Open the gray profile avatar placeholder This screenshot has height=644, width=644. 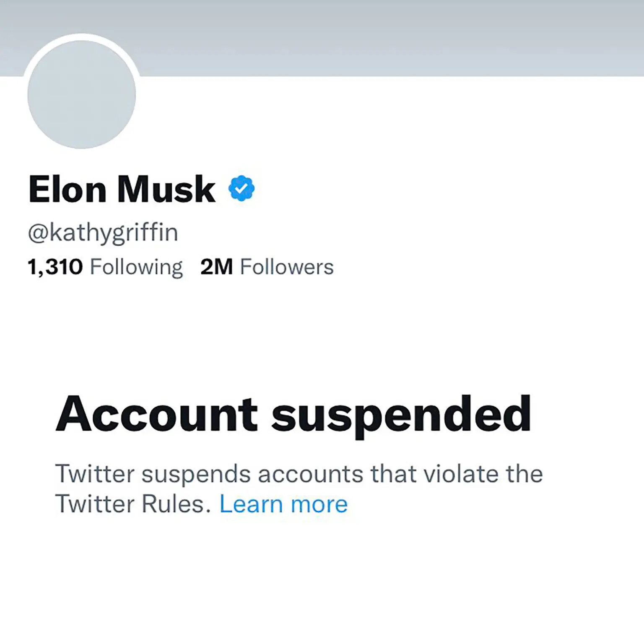(82, 94)
